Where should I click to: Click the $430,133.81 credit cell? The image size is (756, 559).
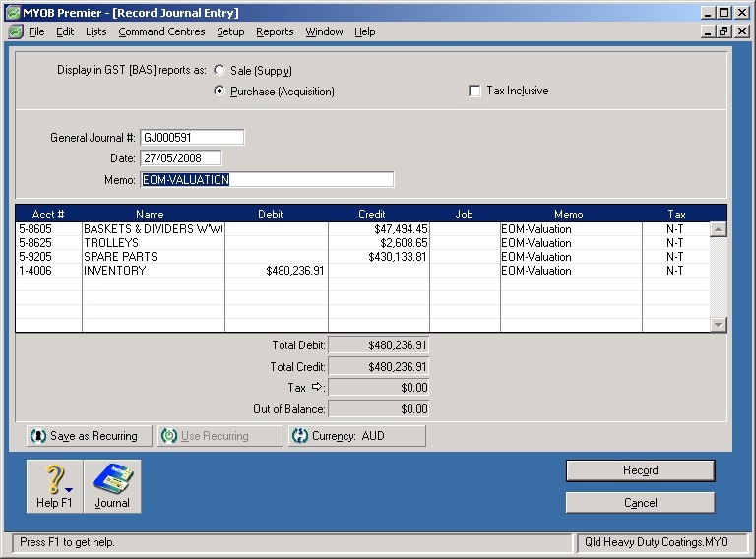[379, 256]
